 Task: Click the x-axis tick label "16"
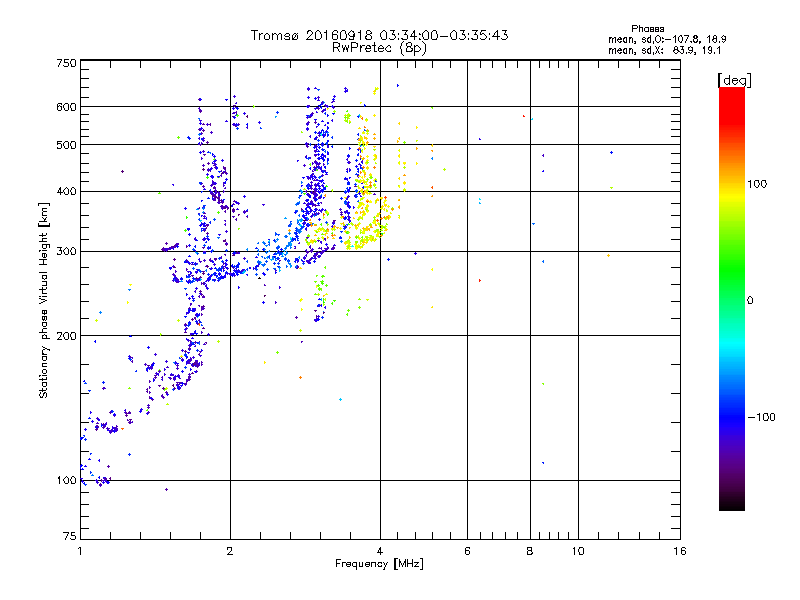(680, 551)
